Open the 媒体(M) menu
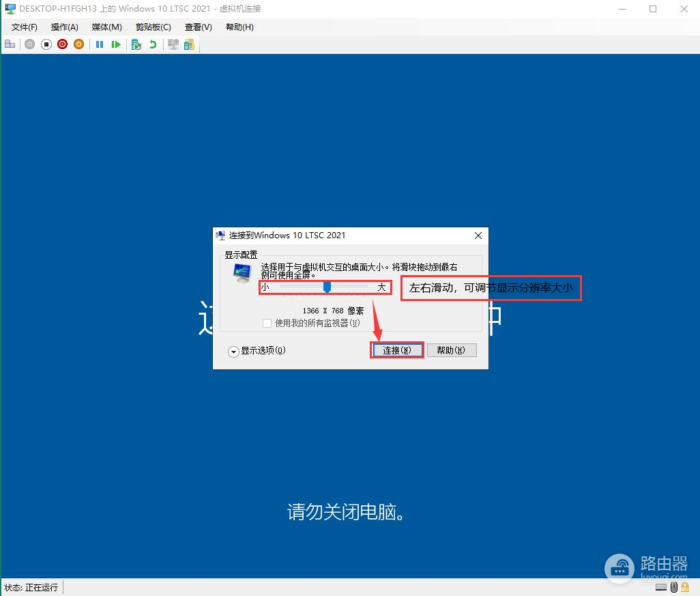The height and width of the screenshot is (596, 700). (106, 27)
